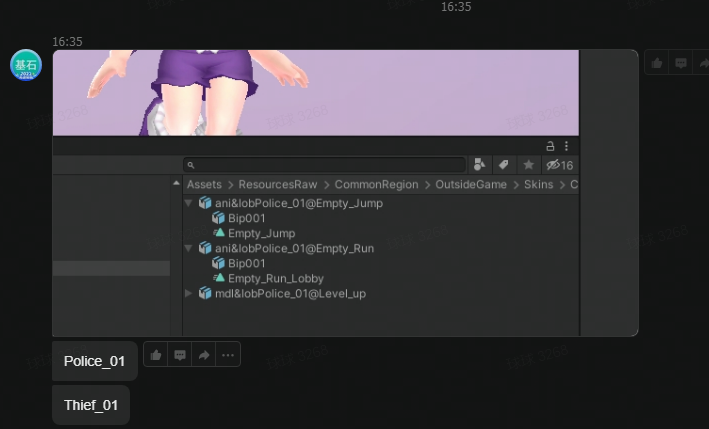
Task: Toggle the hidden packages eye icon (16)
Action: tap(560, 165)
